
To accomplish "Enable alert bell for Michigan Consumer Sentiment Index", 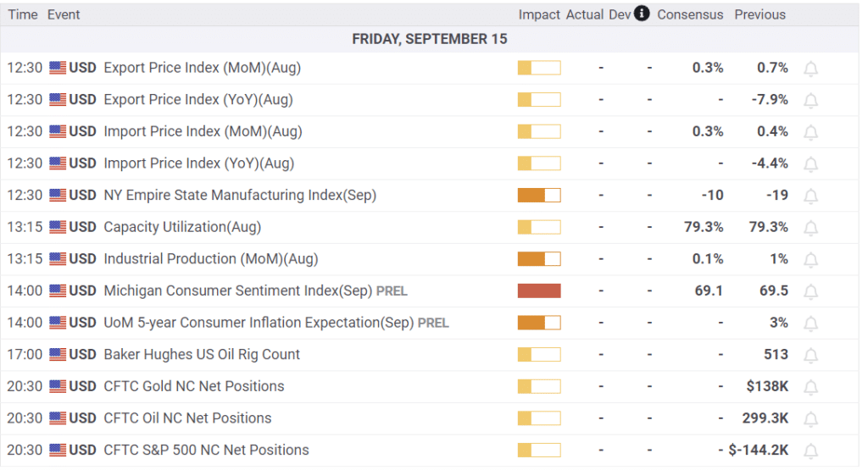I will [810, 291].
